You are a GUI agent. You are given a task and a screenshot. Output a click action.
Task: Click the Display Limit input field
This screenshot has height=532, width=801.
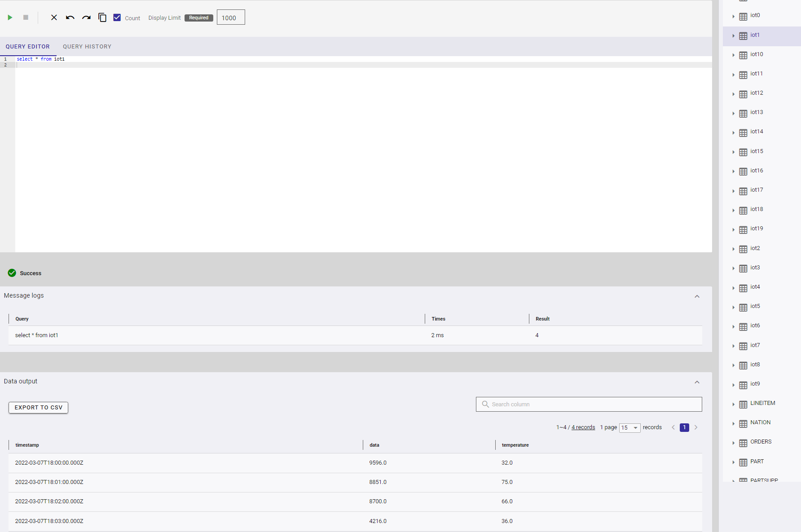pyautogui.click(x=231, y=18)
